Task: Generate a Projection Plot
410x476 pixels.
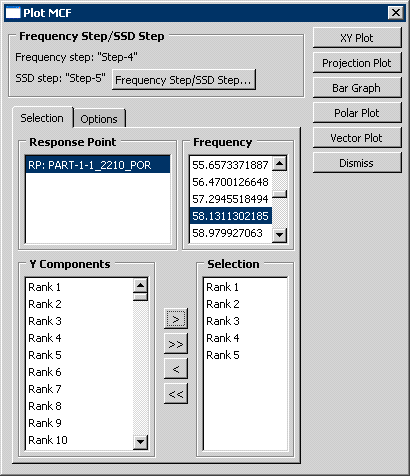Action: click(357, 63)
